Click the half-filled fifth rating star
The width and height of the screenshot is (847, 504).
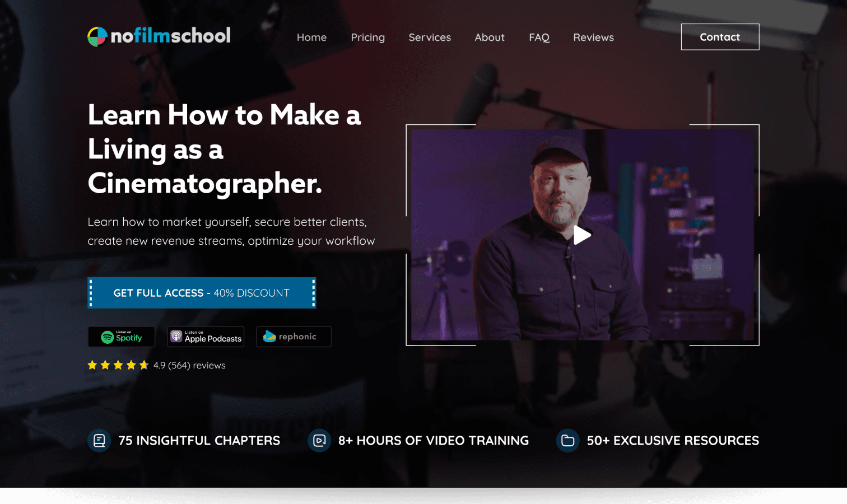tap(144, 365)
